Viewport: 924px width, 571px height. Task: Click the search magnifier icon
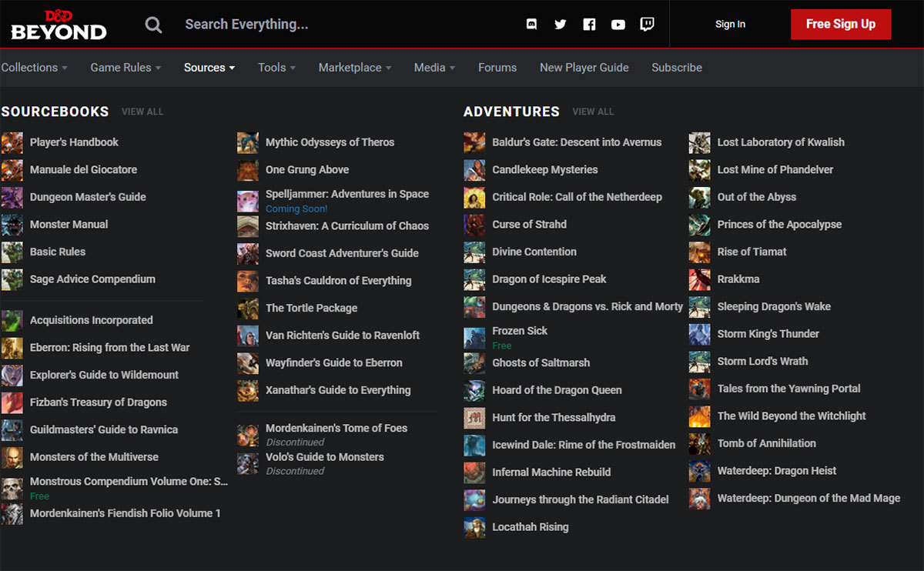(x=154, y=25)
